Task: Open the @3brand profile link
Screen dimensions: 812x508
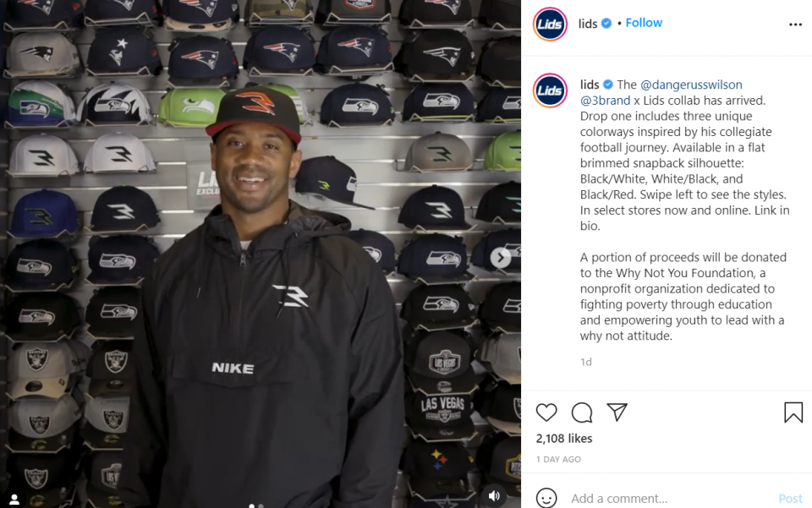Action: (x=605, y=101)
